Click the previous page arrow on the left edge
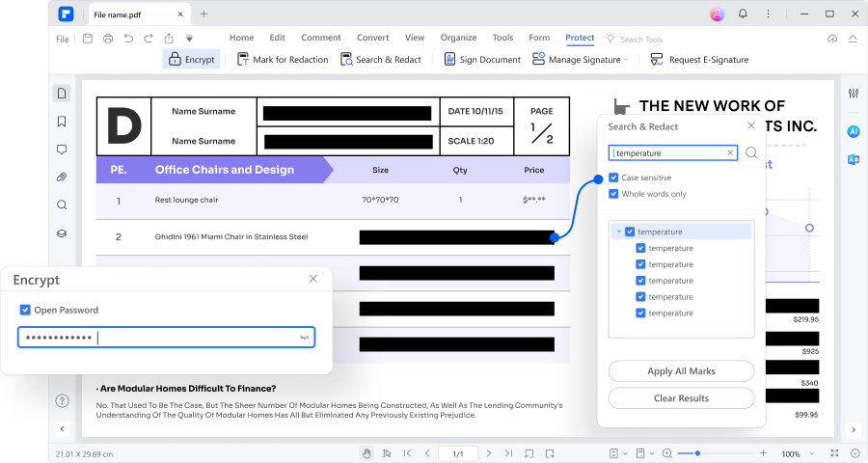 click(x=62, y=428)
